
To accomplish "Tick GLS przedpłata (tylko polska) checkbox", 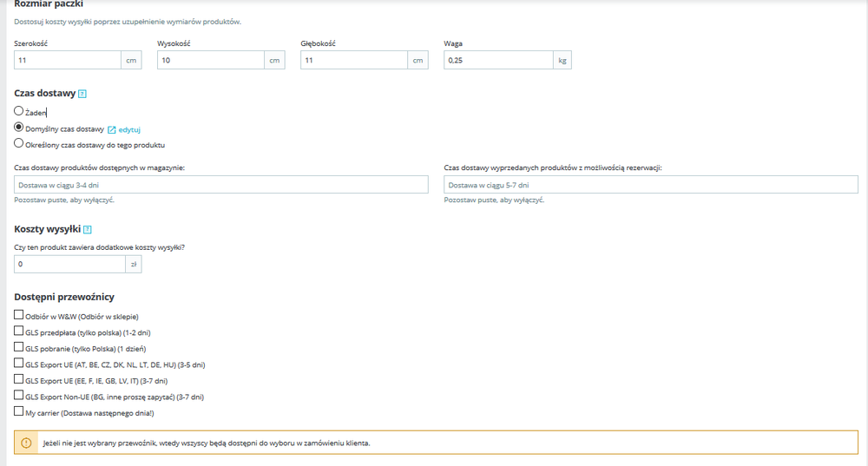I will [x=19, y=331].
